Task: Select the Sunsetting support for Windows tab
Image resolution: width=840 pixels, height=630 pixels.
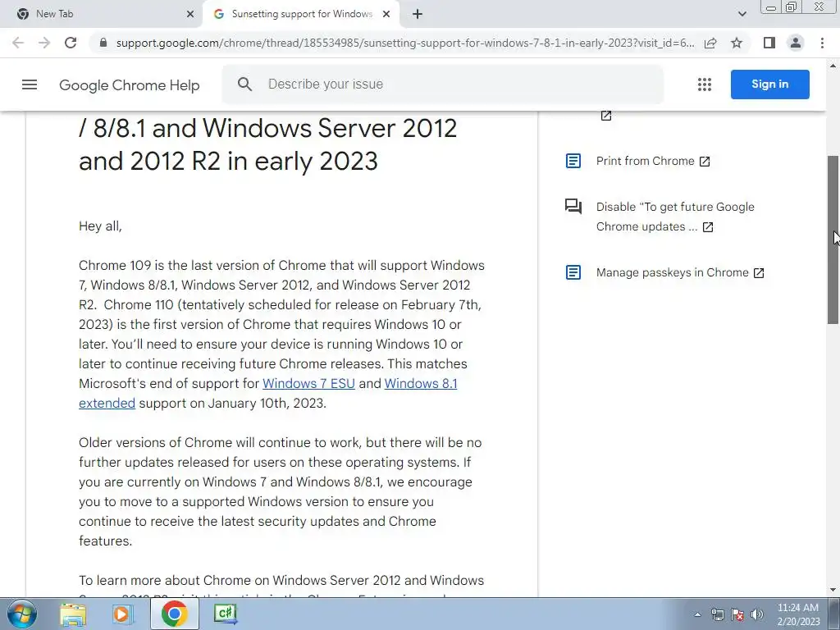Action: click(302, 14)
